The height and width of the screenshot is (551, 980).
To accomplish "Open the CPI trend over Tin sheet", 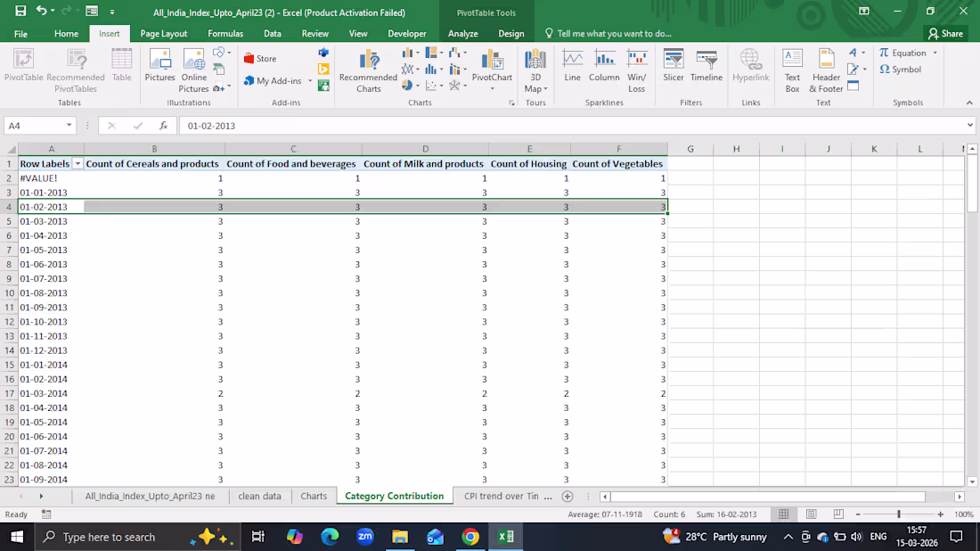I will tap(502, 496).
